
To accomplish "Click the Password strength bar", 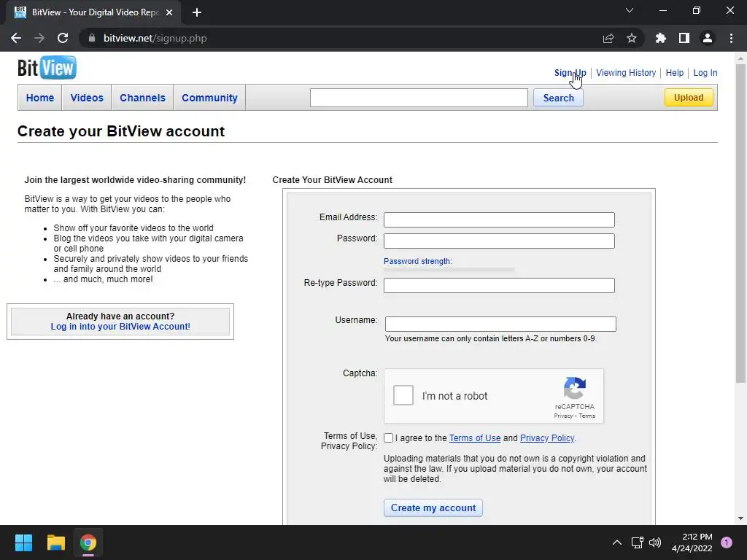I will point(449,270).
